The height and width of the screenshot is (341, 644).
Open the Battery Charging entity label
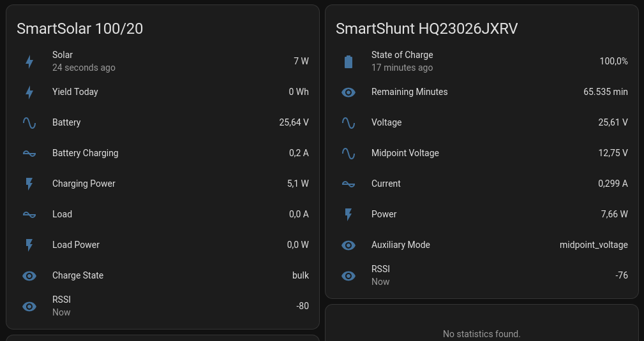pyautogui.click(x=85, y=152)
